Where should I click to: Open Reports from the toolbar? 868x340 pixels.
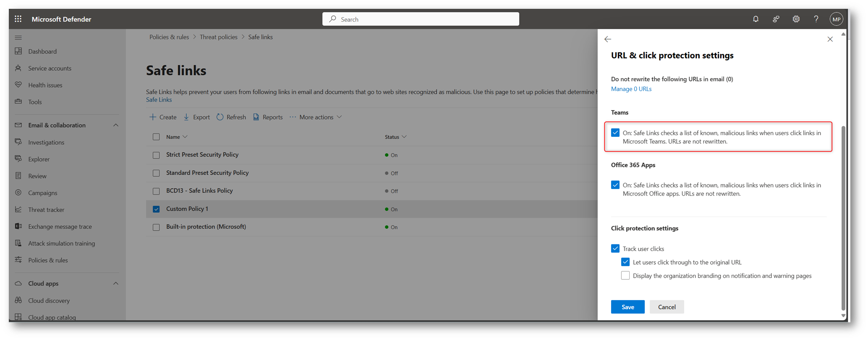click(x=268, y=117)
